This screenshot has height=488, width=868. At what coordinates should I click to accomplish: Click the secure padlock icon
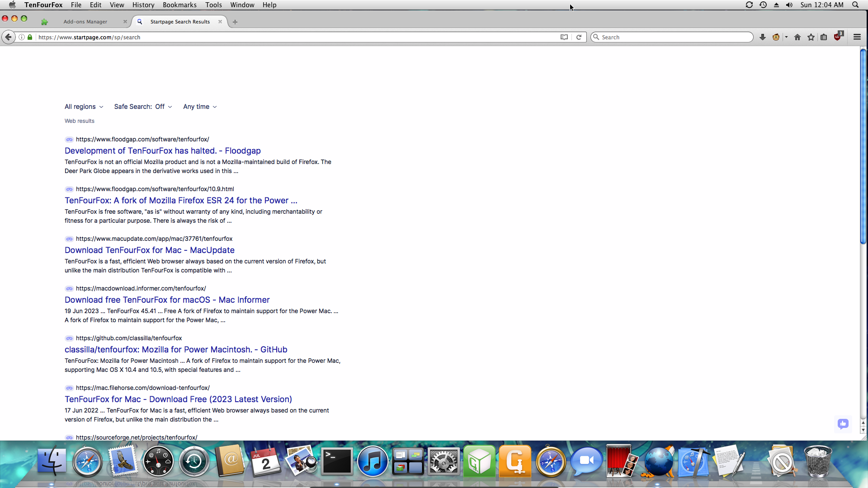coord(30,37)
